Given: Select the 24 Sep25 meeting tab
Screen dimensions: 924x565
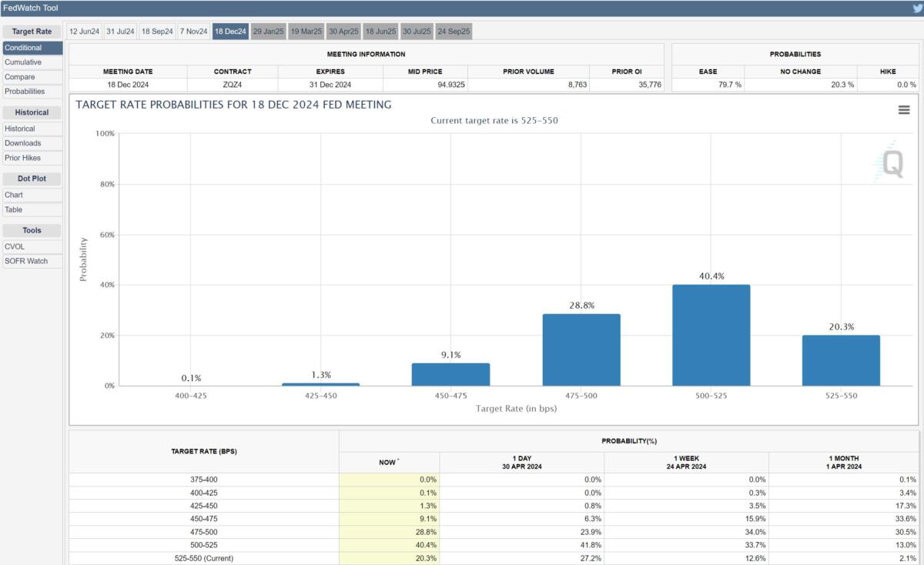Looking at the screenshot, I should (x=454, y=32).
